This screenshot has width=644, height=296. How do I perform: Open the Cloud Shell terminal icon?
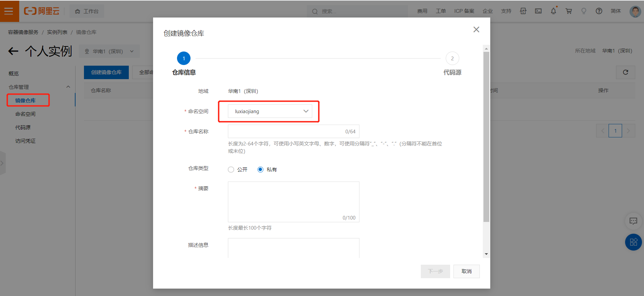(538, 11)
